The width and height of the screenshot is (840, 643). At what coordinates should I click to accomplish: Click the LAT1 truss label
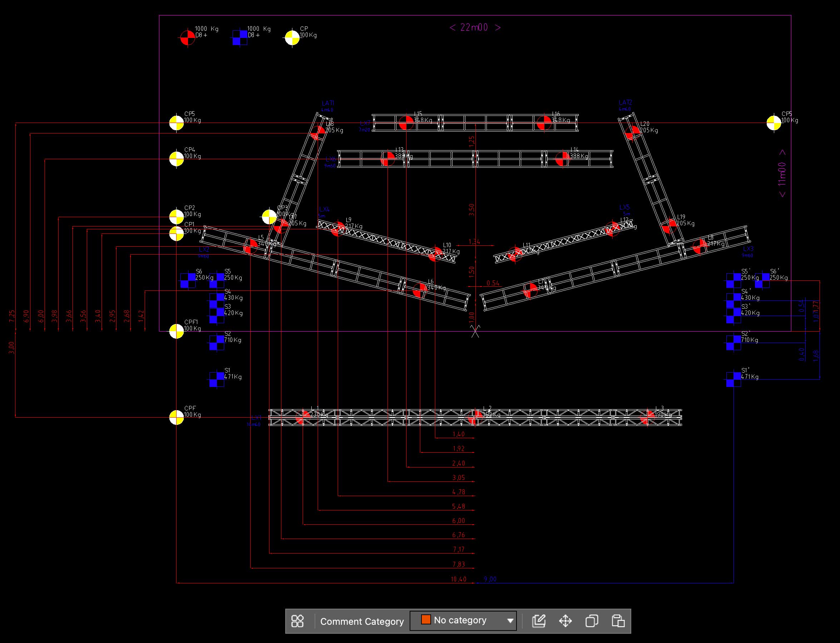(x=328, y=103)
